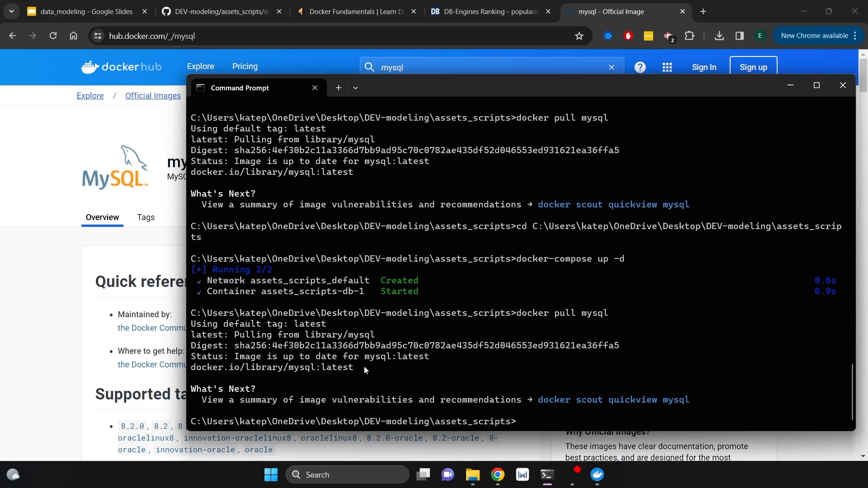Switch to DB-Engines Ranking tab
The image size is (868, 488).
pyautogui.click(x=491, y=11)
